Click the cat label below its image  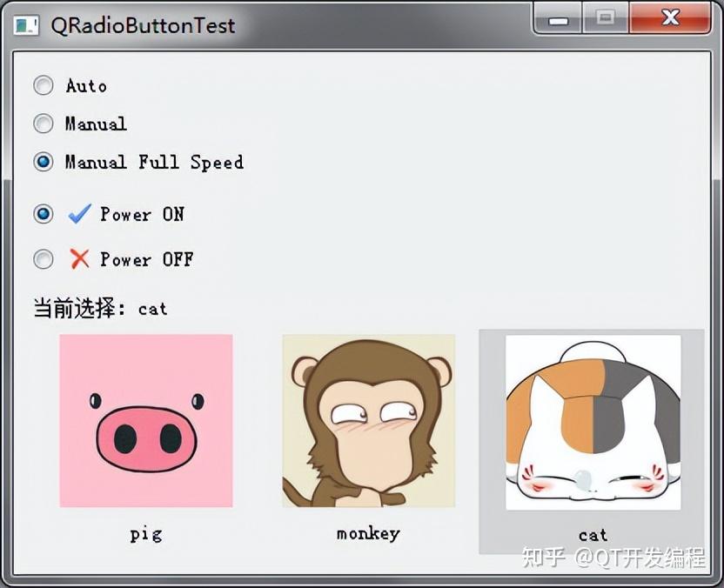tap(592, 536)
